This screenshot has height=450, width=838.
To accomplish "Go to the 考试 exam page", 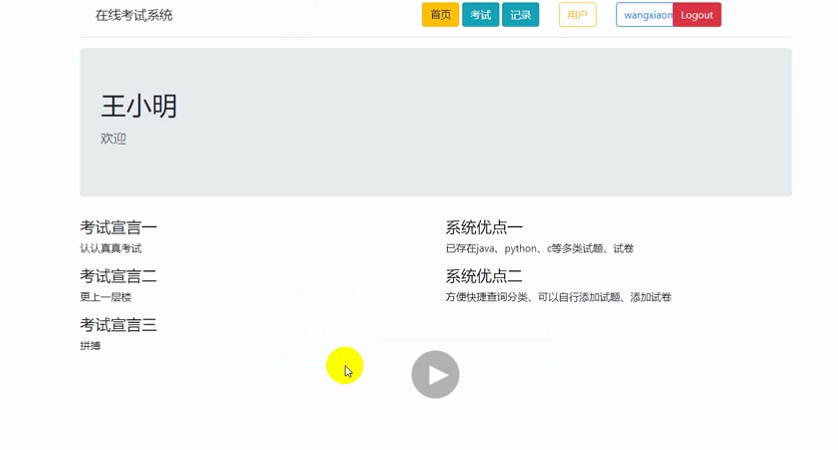I will [480, 15].
